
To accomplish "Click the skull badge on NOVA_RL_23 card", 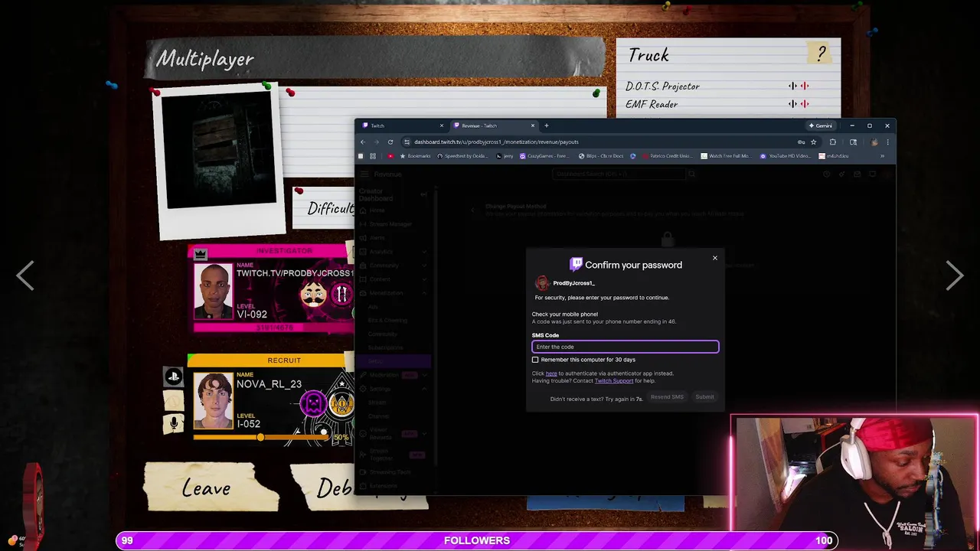I will 313,403.
